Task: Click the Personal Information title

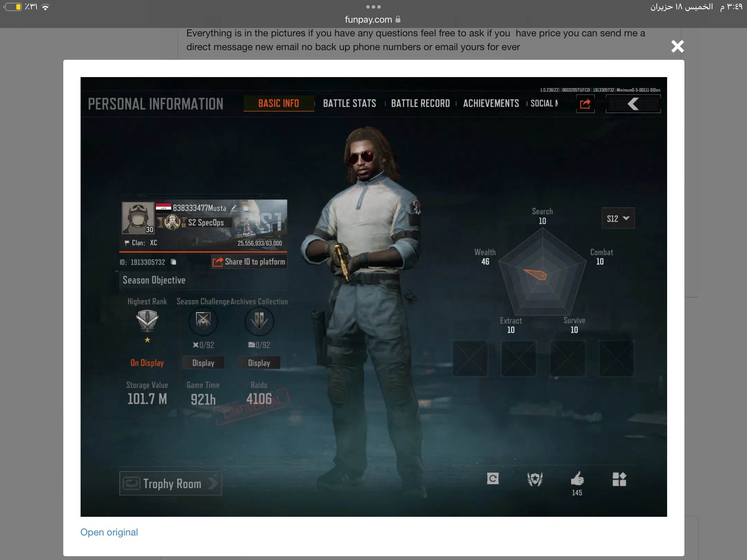Action: 156,104
